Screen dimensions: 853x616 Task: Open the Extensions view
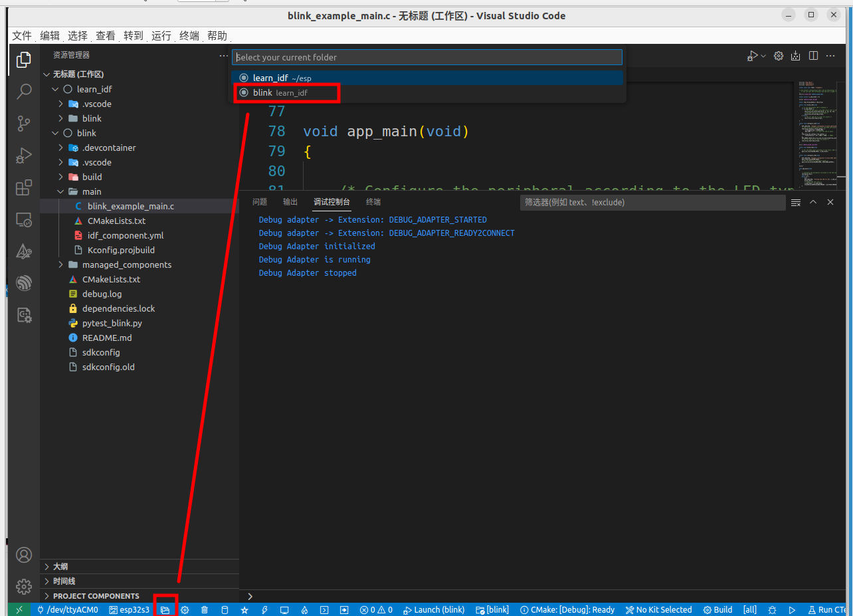point(24,187)
